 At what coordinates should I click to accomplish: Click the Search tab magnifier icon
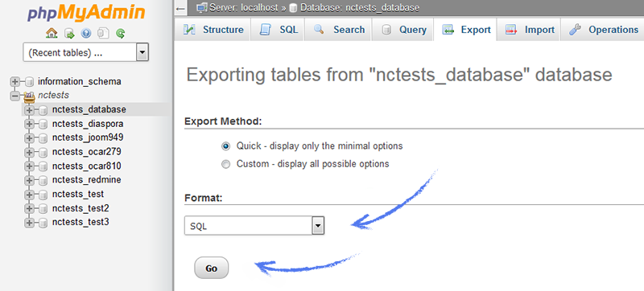(319, 30)
